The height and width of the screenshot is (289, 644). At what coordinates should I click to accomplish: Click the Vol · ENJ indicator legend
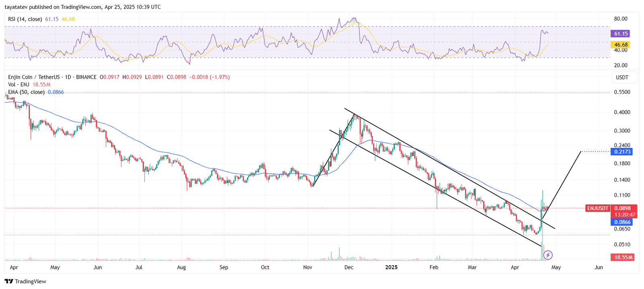19,85
